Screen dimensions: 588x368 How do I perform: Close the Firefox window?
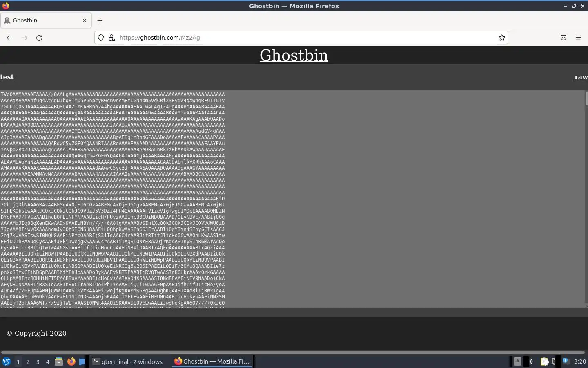point(583,6)
